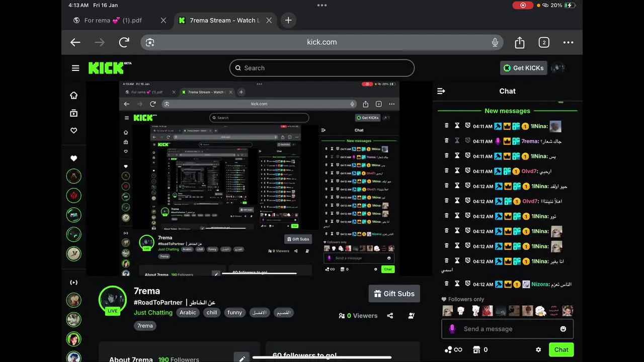Viewport: 644px width, 362px height.
Task: Open the chat shop icon showing 0
Action: click(480, 349)
